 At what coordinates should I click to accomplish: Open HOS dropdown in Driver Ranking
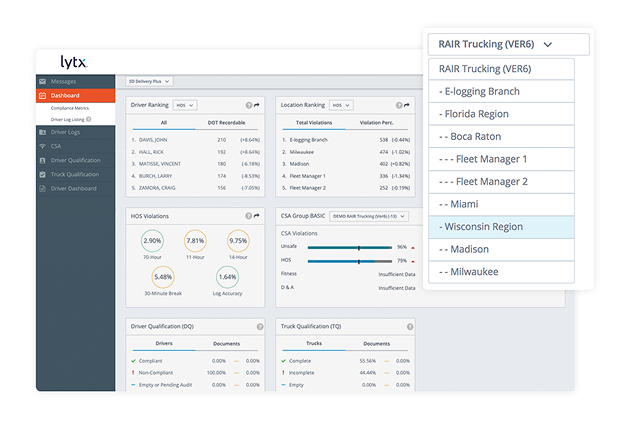(x=185, y=105)
